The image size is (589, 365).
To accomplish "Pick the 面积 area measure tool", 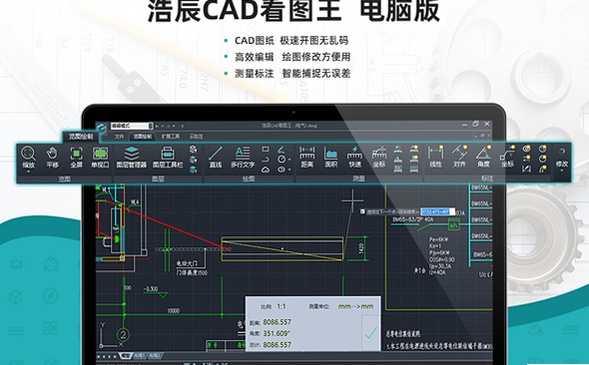I will click(x=331, y=157).
